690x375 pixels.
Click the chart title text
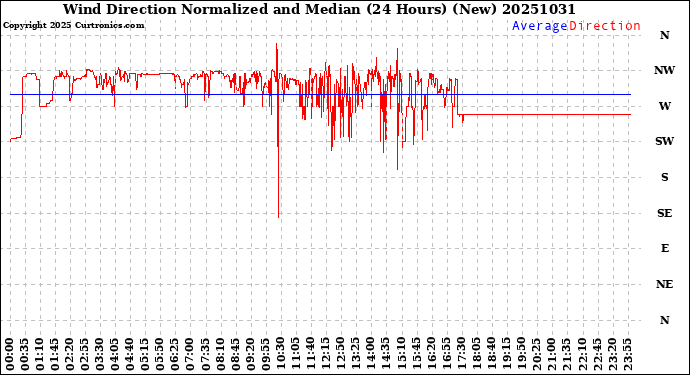pyautogui.click(x=319, y=9)
